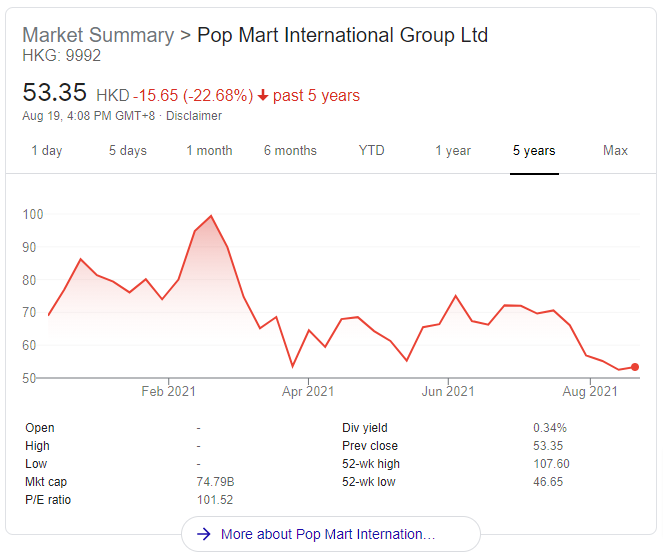Viewport: 663px width, 556px height.
Task: Click the P/E ratio label
Action: click(x=48, y=500)
